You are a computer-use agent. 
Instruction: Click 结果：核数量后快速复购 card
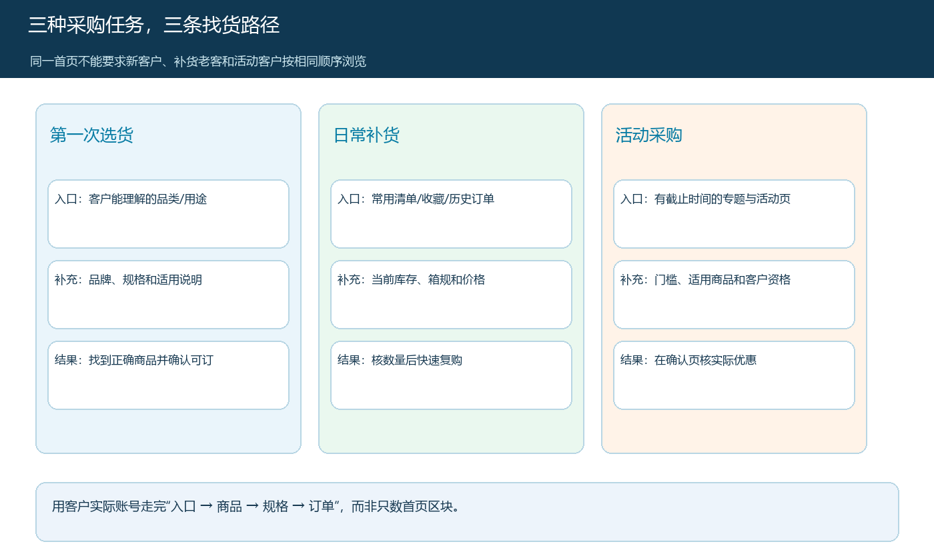[x=451, y=375]
